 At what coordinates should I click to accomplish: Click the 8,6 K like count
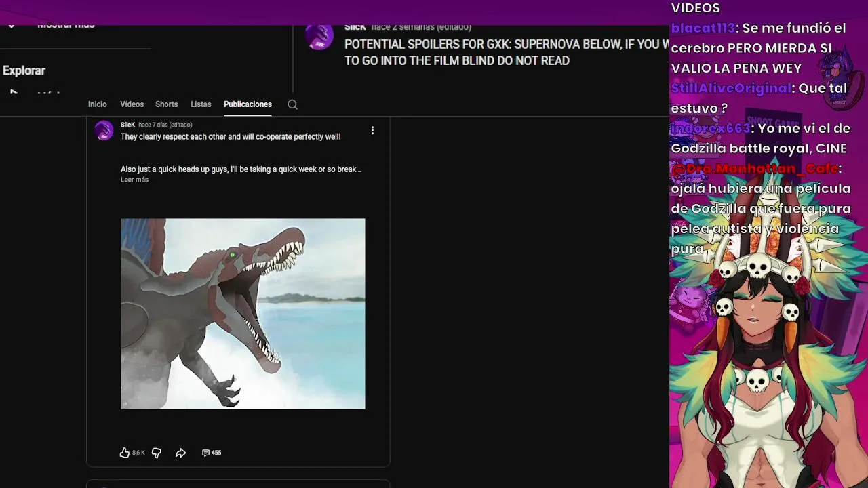point(138,453)
